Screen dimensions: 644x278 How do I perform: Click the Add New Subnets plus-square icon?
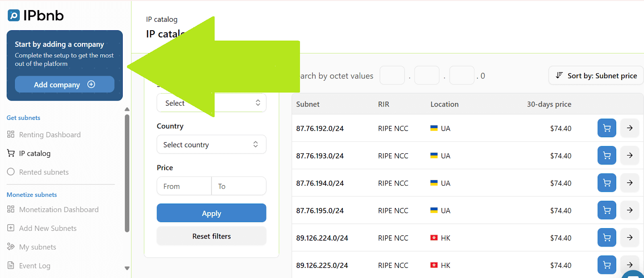[11, 228]
